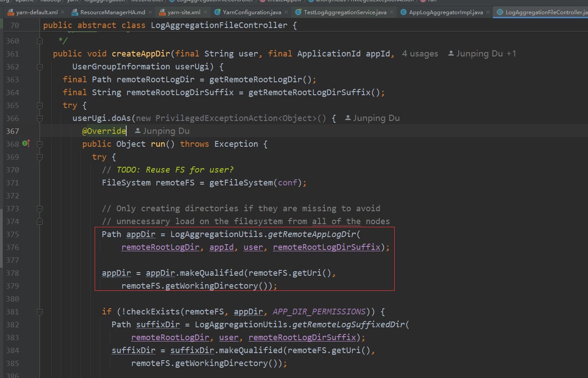Toggle the comment fold marker at line 373
This screenshot has height=378, width=588.
[x=40, y=209]
